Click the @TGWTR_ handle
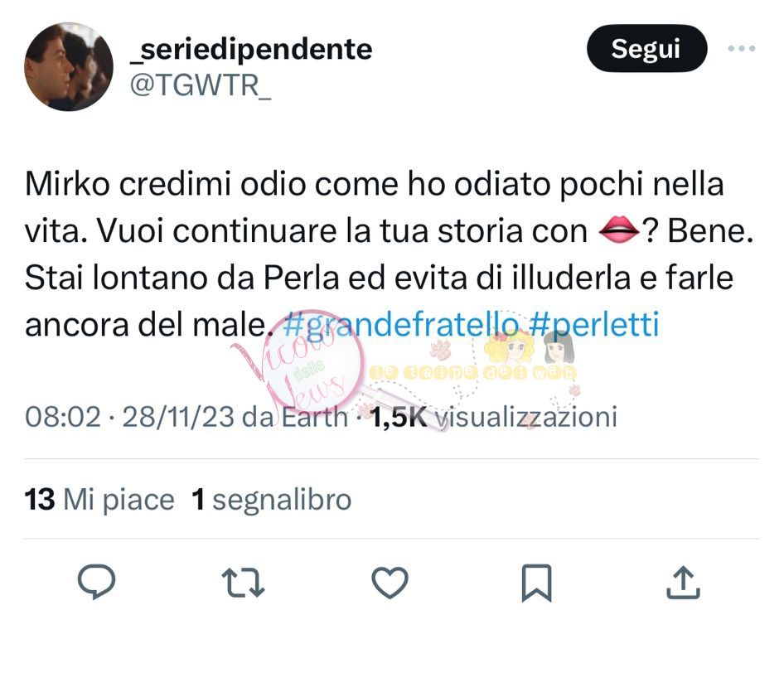The height and width of the screenshot is (697, 784). tap(201, 85)
